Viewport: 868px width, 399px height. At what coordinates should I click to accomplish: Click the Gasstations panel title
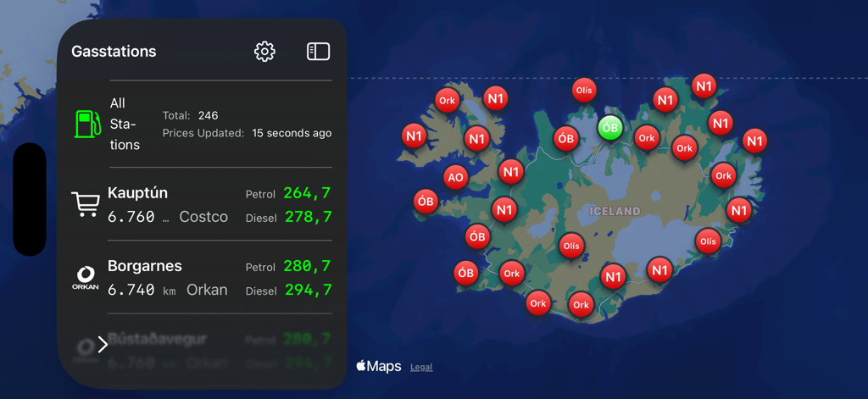pos(114,52)
